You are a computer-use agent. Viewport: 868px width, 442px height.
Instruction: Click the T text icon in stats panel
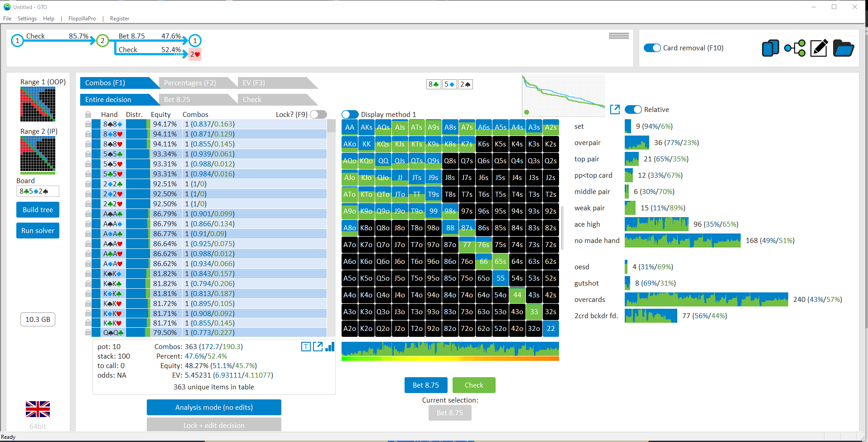tap(306, 347)
